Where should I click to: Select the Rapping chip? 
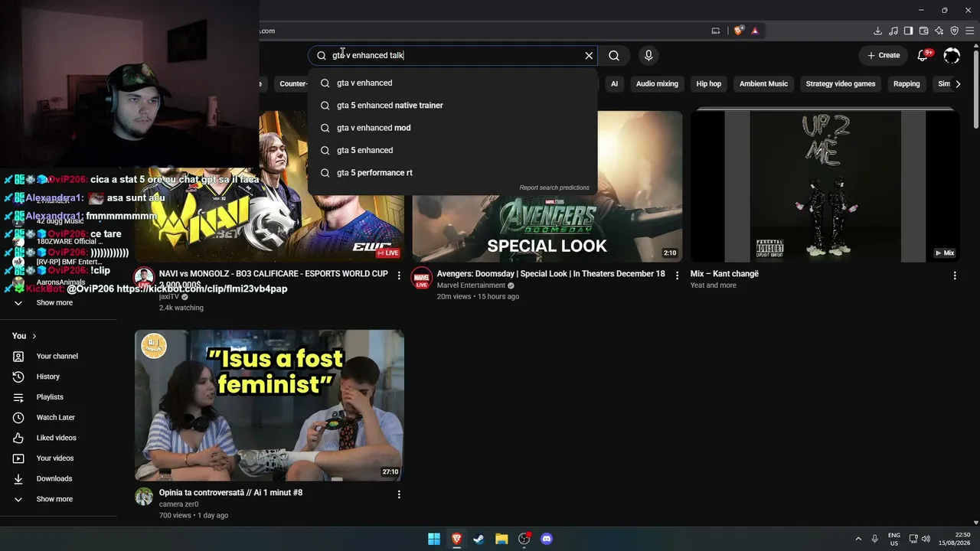coord(906,83)
